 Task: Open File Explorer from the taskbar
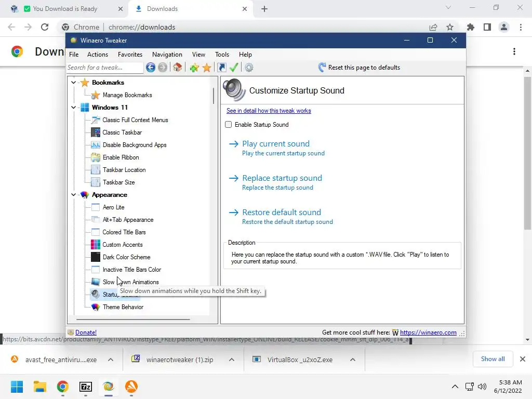click(39, 387)
